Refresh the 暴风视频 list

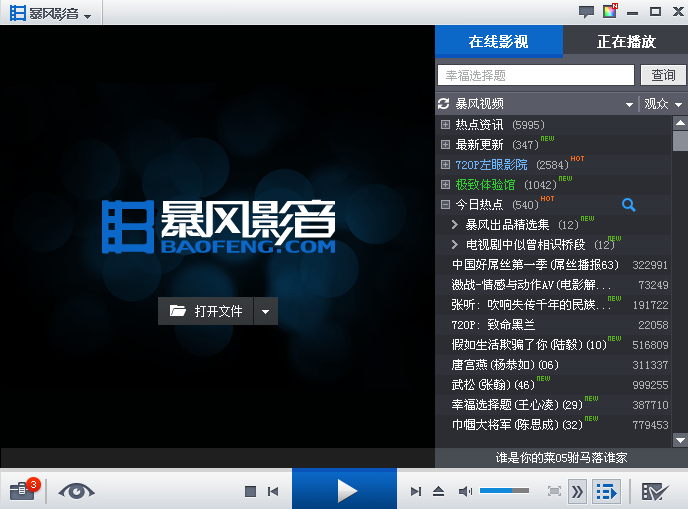pyautogui.click(x=444, y=104)
